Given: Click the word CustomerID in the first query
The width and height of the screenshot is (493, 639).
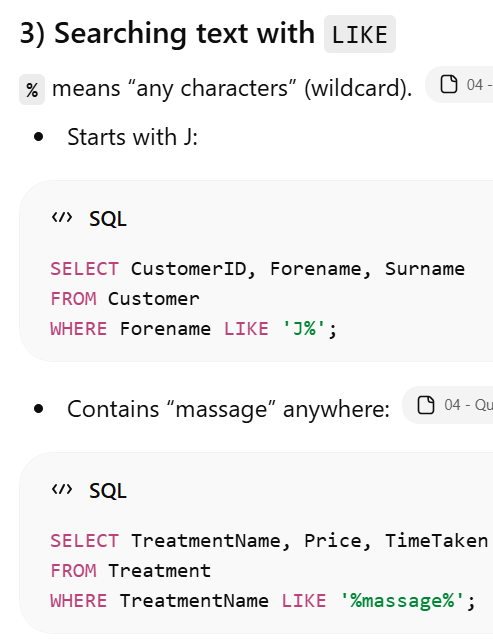Looking at the screenshot, I should click(x=189, y=269).
